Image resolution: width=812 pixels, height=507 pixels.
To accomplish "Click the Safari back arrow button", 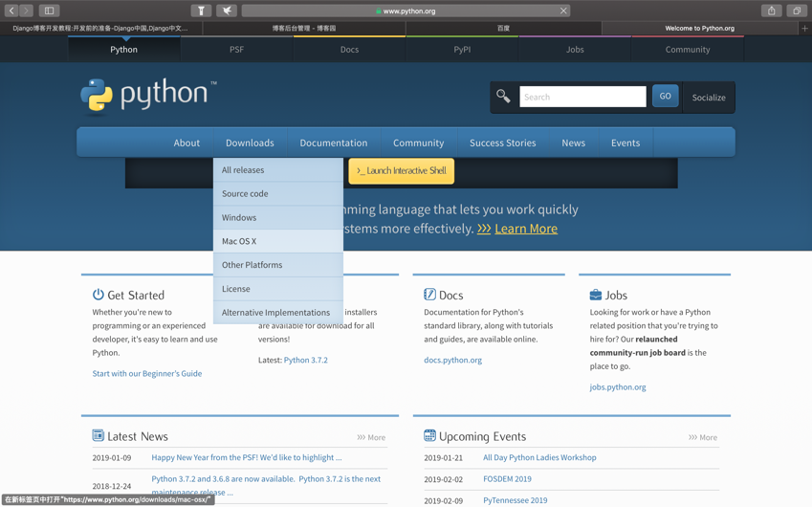I will click(11, 11).
